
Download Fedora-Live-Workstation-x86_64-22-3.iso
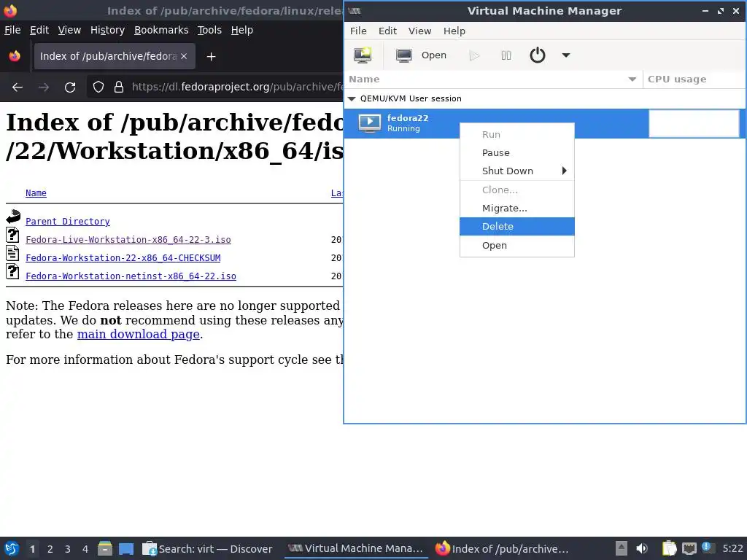click(128, 239)
